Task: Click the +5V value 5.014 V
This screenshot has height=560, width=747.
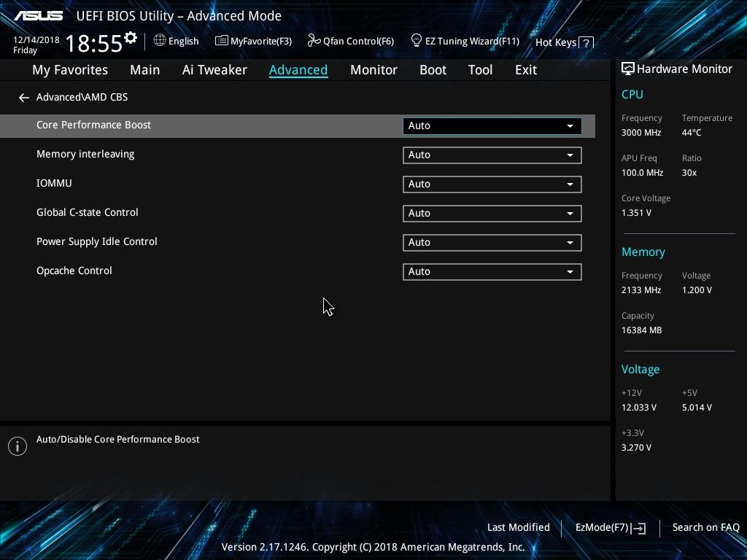Action: tap(697, 408)
